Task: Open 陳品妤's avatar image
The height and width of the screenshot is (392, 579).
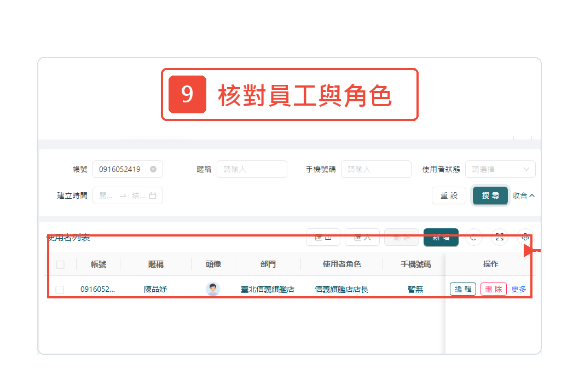Action: coord(213,289)
